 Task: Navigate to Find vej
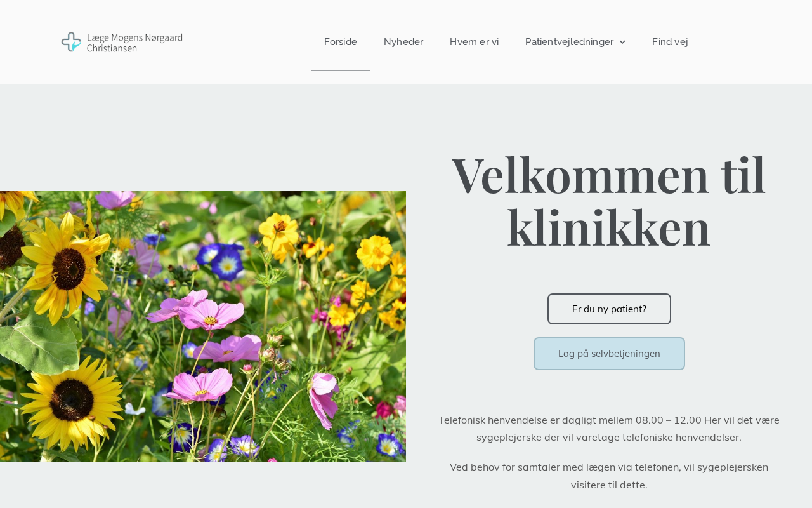click(670, 42)
